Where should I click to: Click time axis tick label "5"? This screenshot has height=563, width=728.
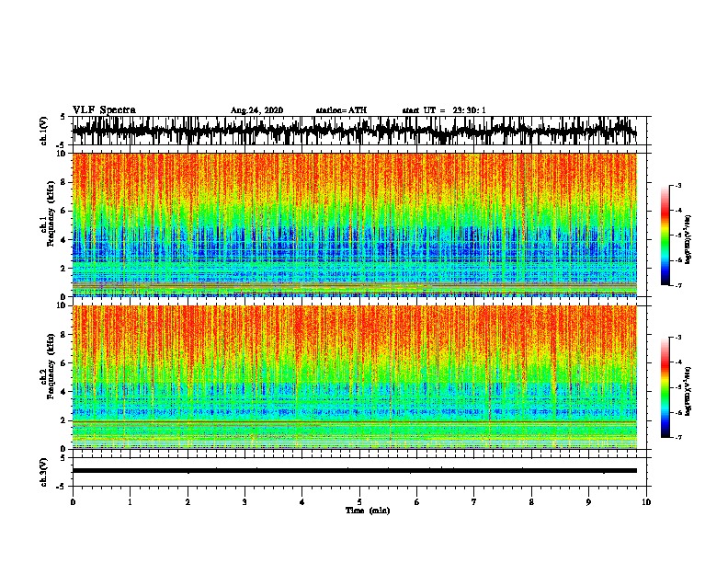359,502
